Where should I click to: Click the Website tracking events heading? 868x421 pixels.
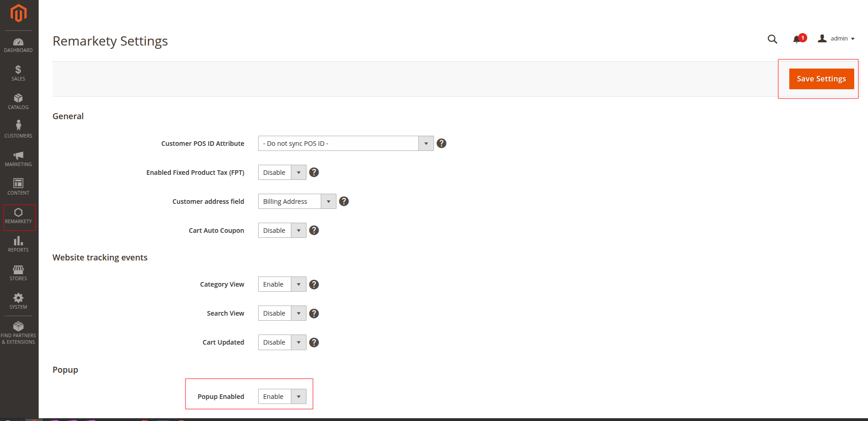pyautogui.click(x=100, y=257)
